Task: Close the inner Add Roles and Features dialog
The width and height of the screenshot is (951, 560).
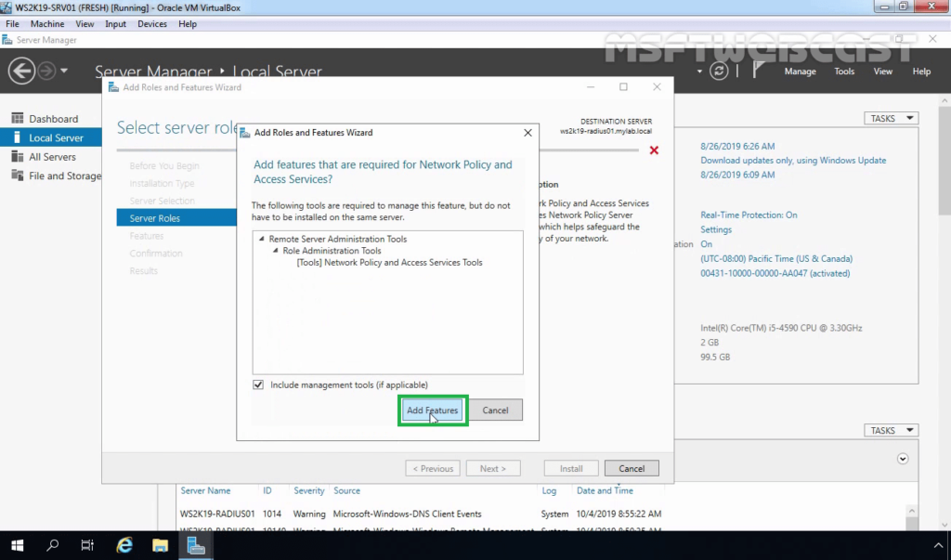Action: (x=528, y=132)
